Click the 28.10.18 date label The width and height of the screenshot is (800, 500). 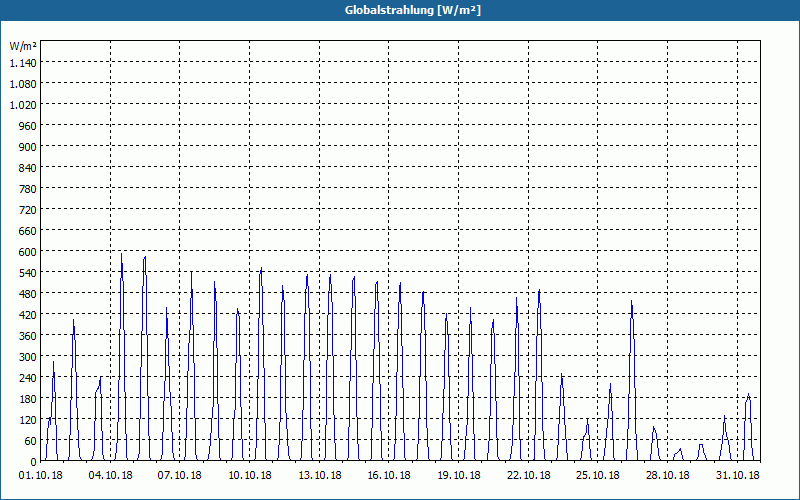tap(667, 476)
